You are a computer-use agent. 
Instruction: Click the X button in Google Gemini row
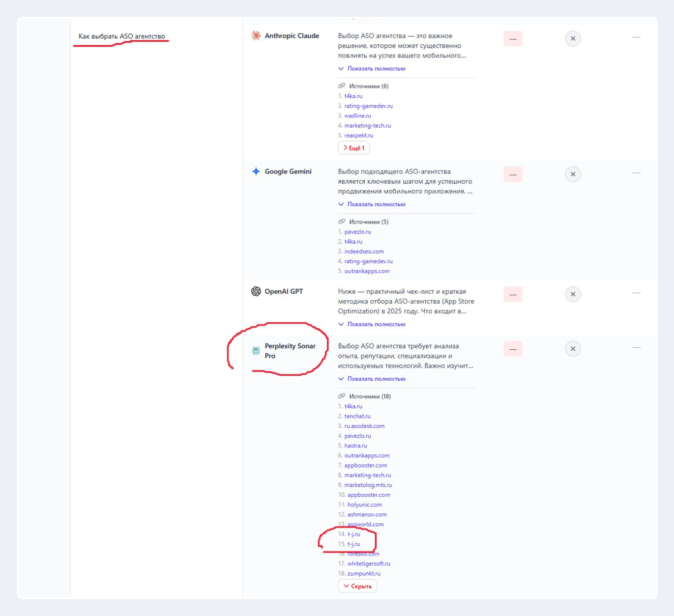pos(573,174)
